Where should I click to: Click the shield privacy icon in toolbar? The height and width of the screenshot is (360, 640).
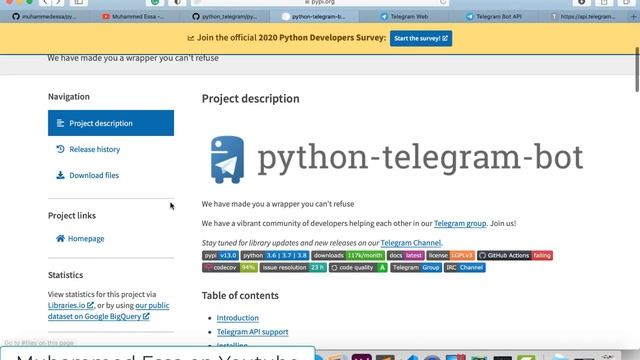177,2
